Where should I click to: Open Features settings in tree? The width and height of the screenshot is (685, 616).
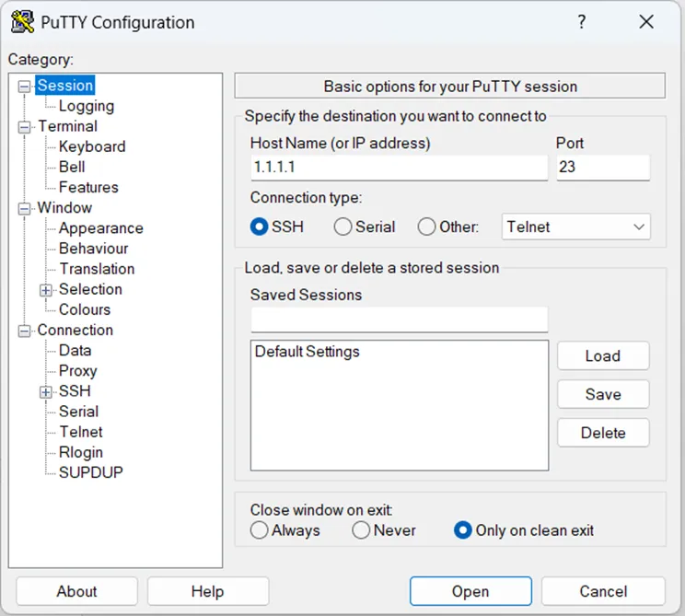pyautogui.click(x=88, y=187)
